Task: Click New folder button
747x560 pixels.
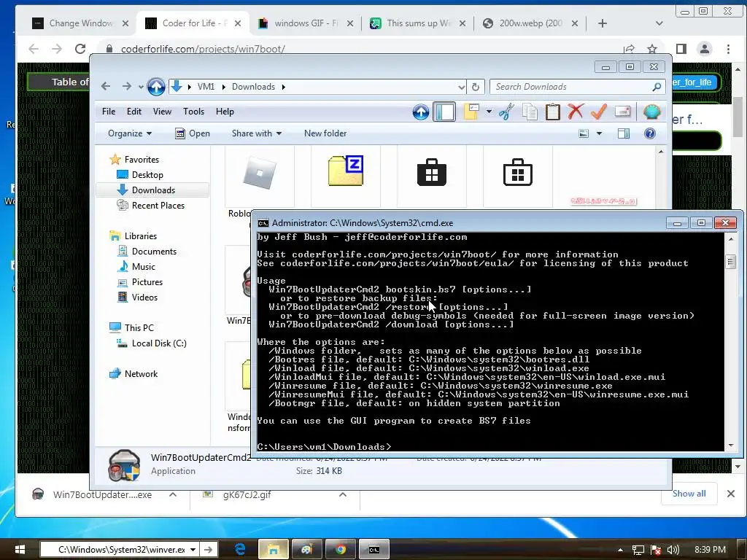Action: [x=325, y=133]
